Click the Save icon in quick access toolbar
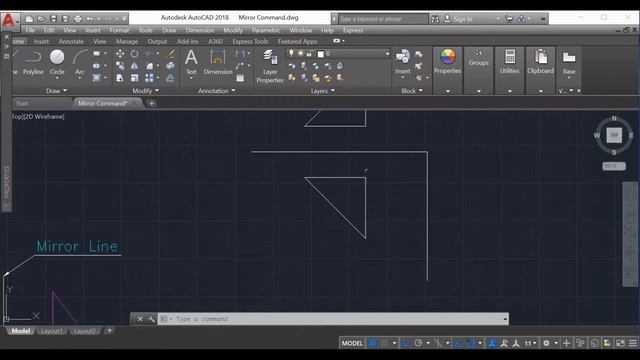The height and width of the screenshot is (360, 640). [53, 19]
